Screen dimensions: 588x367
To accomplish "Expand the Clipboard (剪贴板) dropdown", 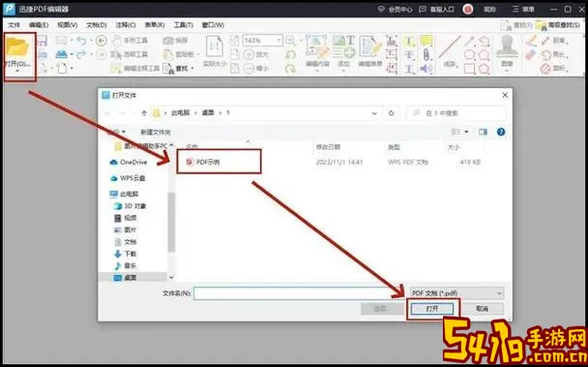I will coord(198,55).
